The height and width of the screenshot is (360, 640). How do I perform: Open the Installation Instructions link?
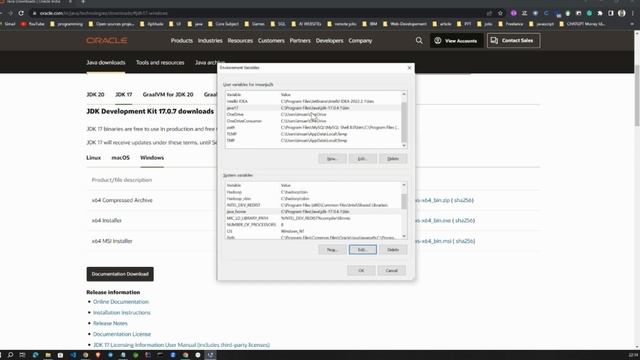[122, 312]
